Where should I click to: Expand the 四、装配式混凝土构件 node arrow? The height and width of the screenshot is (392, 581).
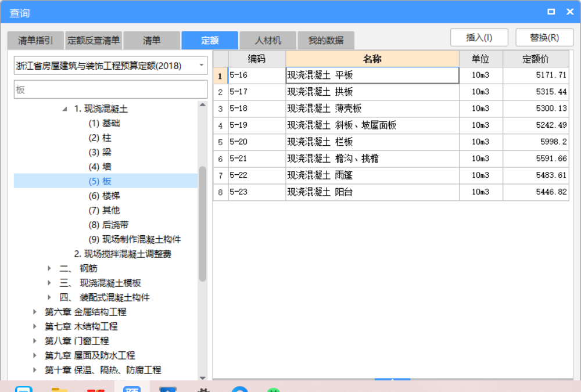(49, 297)
